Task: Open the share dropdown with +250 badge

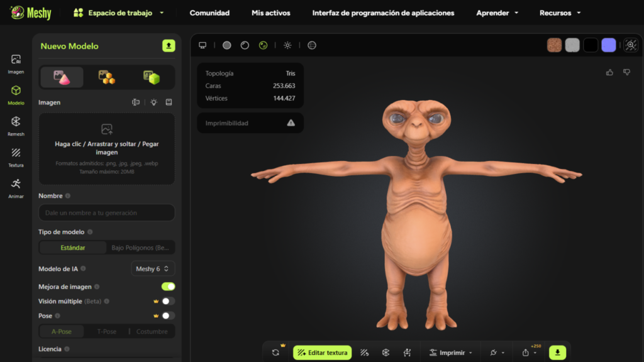Action: pyautogui.click(x=530, y=353)
